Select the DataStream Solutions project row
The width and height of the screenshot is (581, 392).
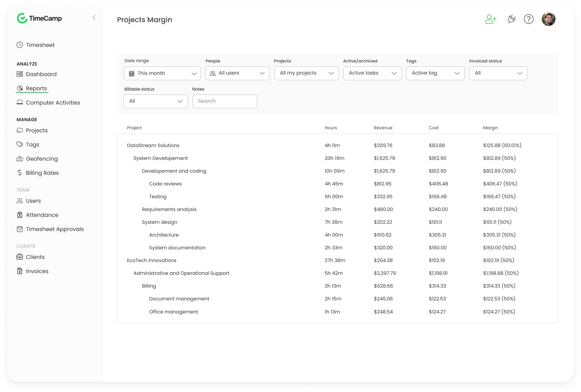click(x=337, y=145)
